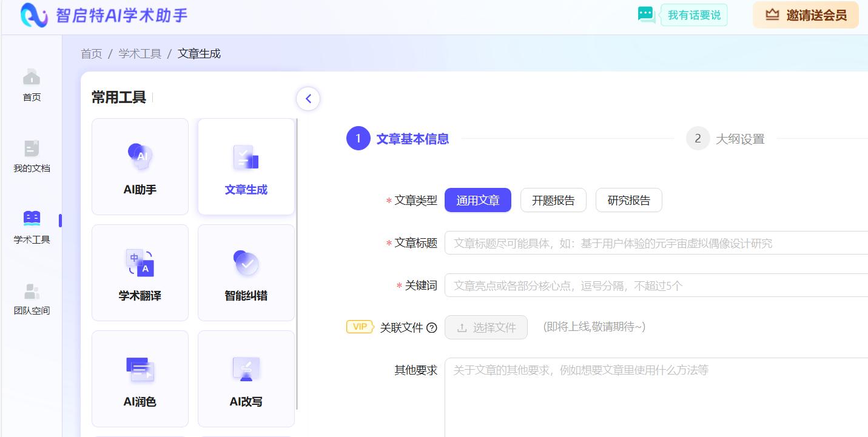Click the 邀请送会员 button
Screen dimensions: 868x437
[806, 15]
